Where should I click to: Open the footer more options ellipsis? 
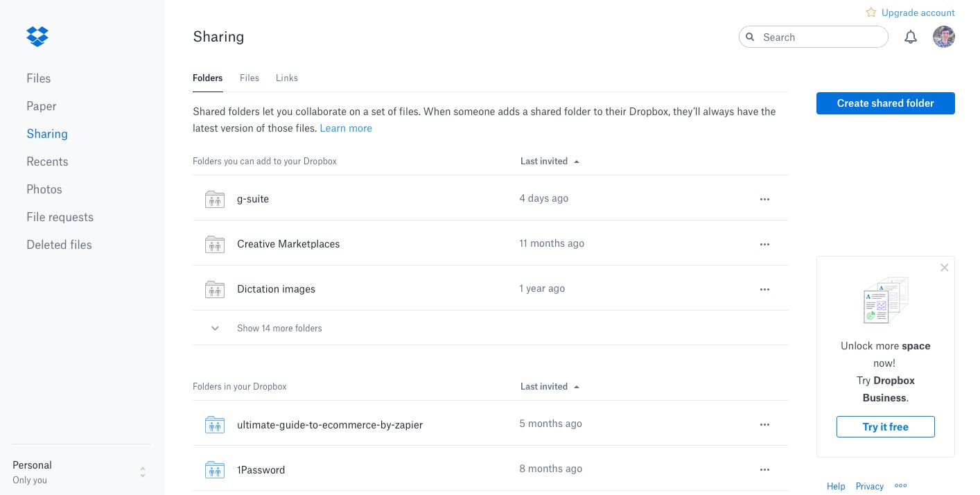click(x=900, y=486)
